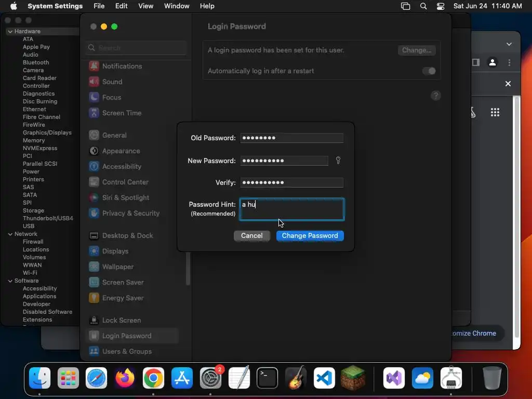Open Chrome's Google apps grid
532x399 pixels.
tap(495, 112)
